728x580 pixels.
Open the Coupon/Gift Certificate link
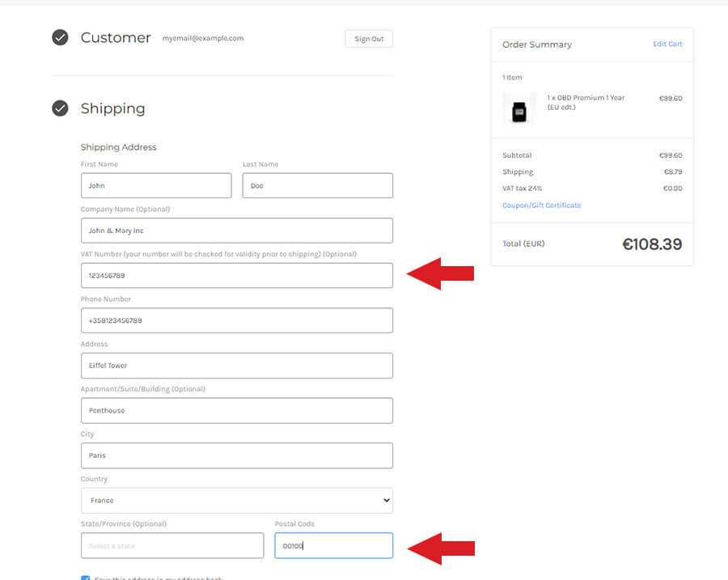pos(541,205)
